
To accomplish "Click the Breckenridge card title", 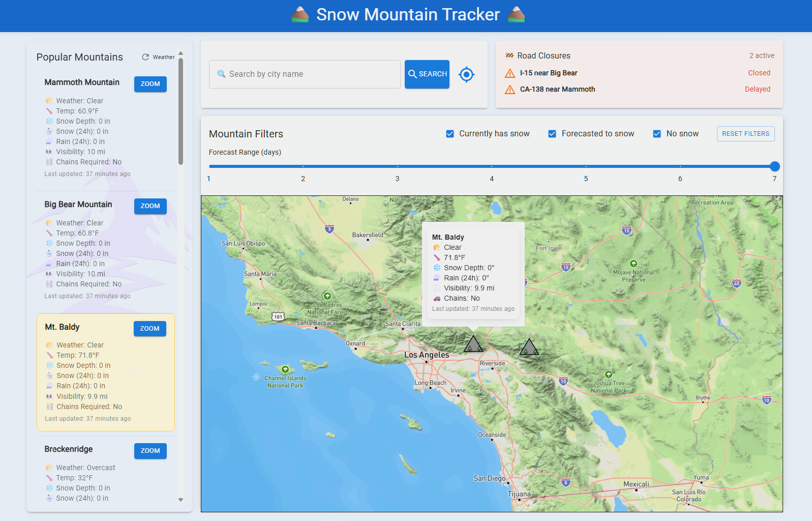I will pos(69,449).
